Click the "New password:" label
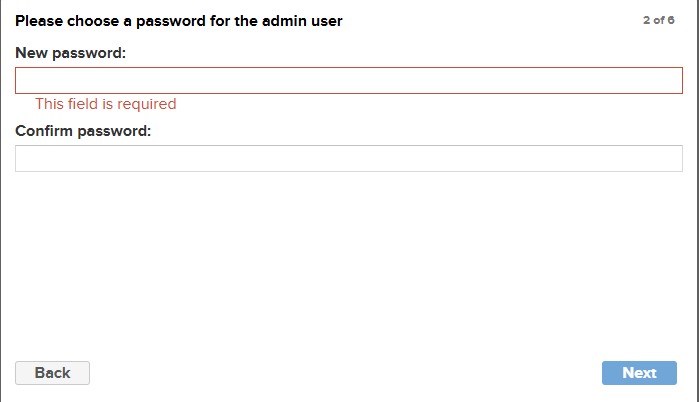Screen dimensions: 699x402 [x=70, y=53]
